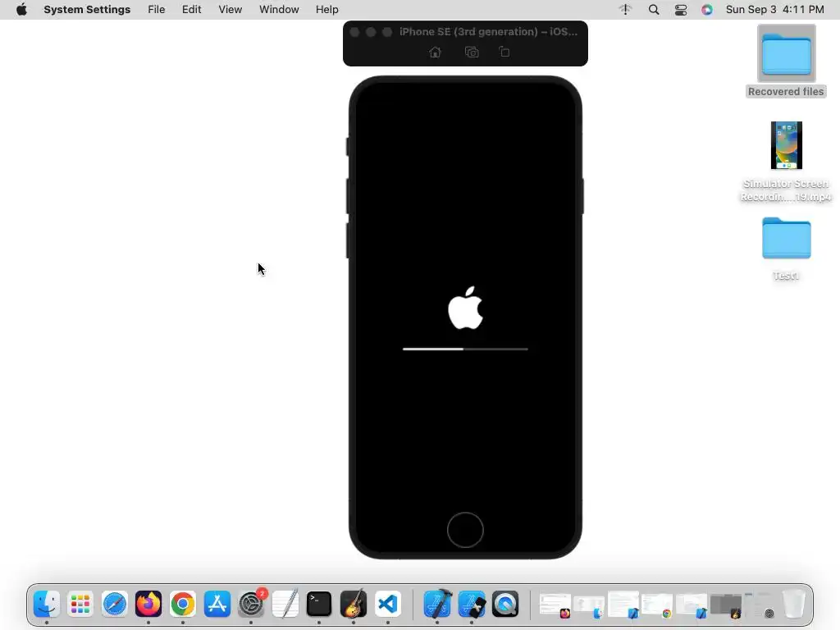Restore the minimized Firefox window in Dock
This screenshot has height=630, width=840.
coord(555,605)
